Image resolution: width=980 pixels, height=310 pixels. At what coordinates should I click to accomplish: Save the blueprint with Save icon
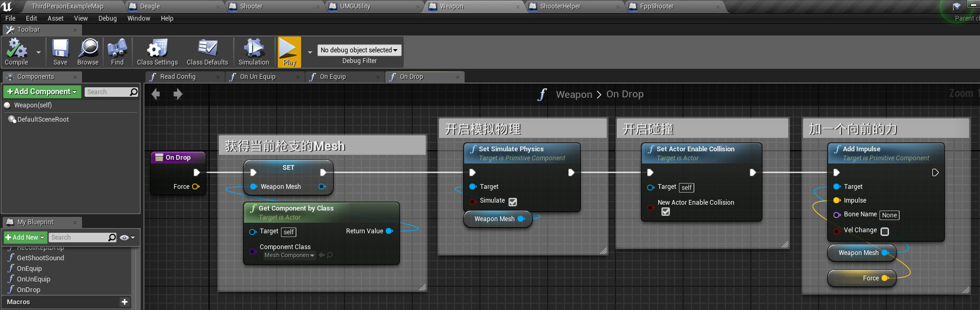(x=60, y=52)
